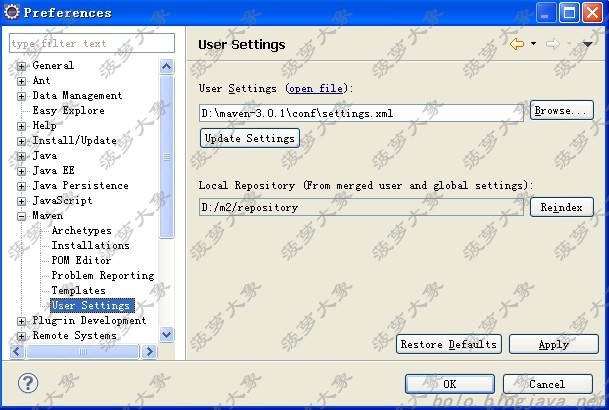The width and height of the screenshot is (609, 410).
Task: Click the horizontal scroll left arrow
Action: 17,352
